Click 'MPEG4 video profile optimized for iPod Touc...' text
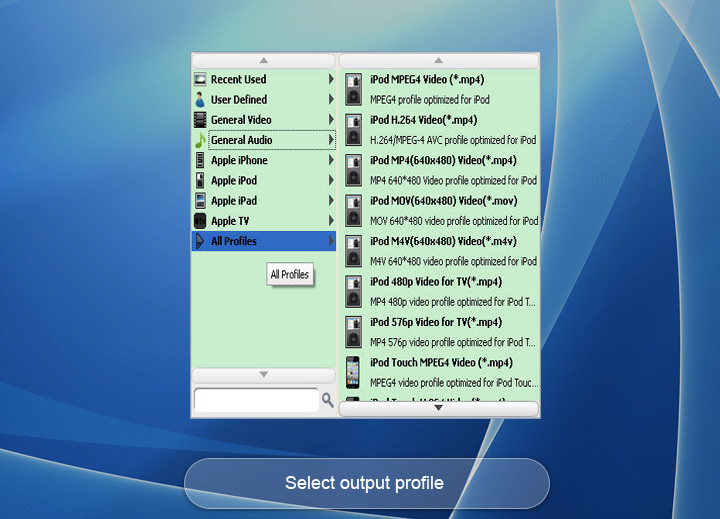 tap(454, 383)
